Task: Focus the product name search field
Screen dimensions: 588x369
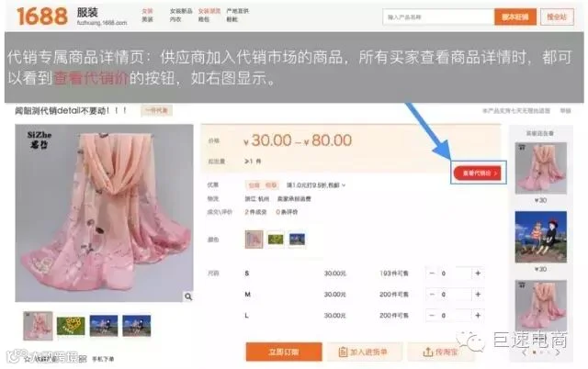Action: [x=438, y=17]
